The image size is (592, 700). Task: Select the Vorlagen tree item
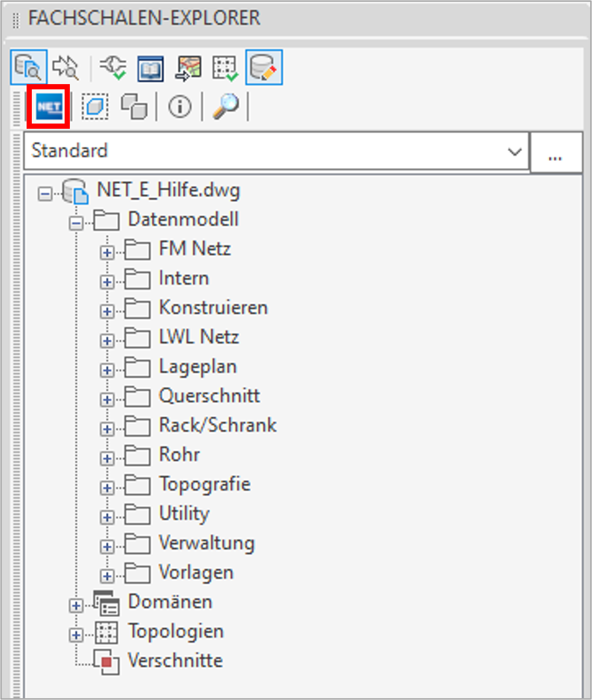(196, 573)
